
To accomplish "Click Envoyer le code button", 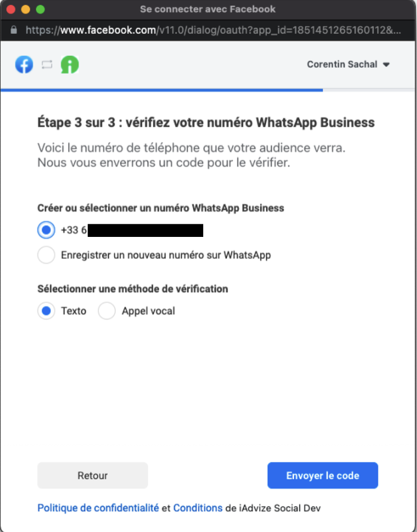I will [323, 476].
